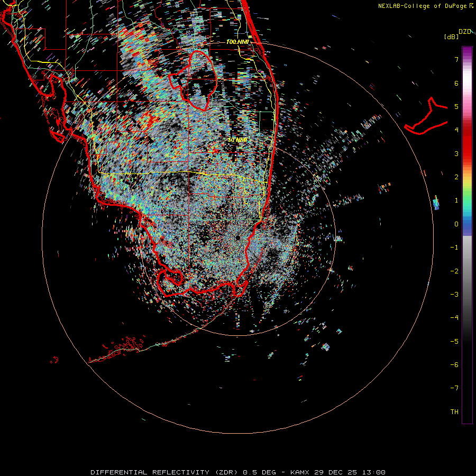Select the -3 value on the scale
The height and width of the screenshot is (476, 476).
click(454, 295)
